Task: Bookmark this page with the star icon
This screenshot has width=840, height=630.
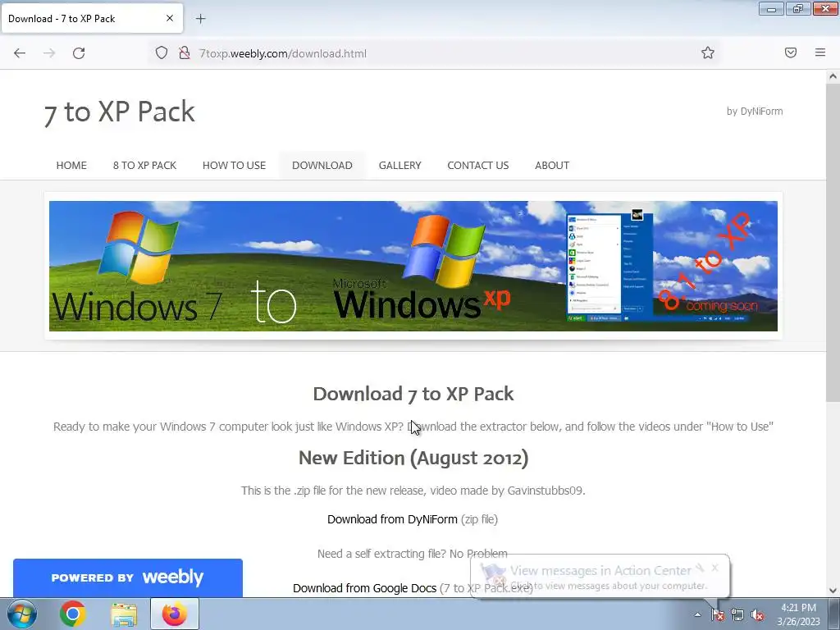Action: pyautogui.click(x=708, y=52)
